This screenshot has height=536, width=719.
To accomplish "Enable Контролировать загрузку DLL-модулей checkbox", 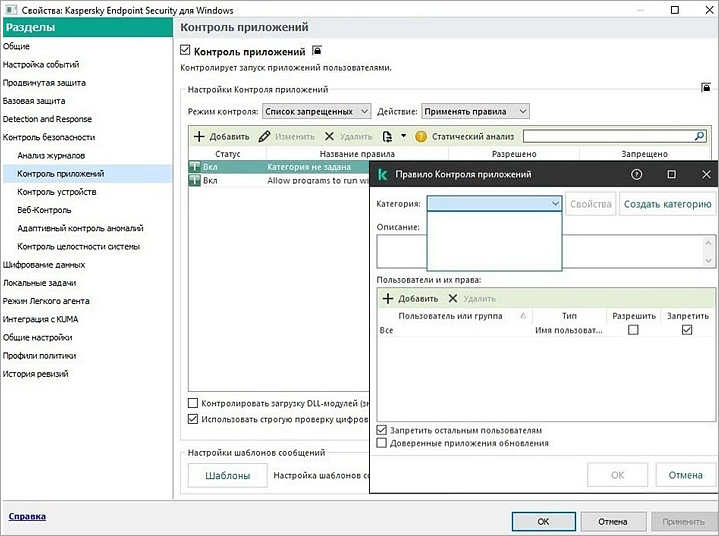I will tap(193, 403).
